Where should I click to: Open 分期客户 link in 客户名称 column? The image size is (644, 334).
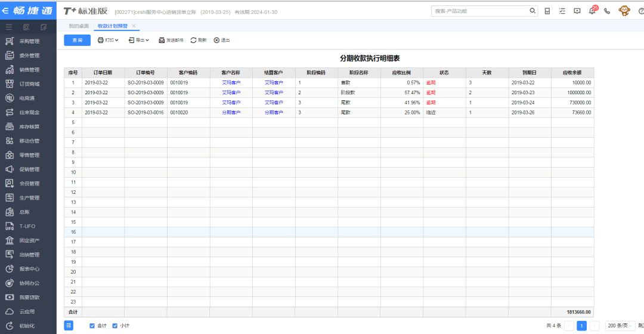point(231,113)
